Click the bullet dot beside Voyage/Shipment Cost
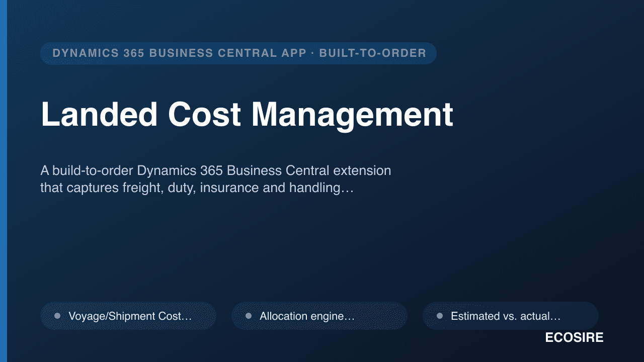The height and width of the screenshot is (362, 644). (57, 316)
